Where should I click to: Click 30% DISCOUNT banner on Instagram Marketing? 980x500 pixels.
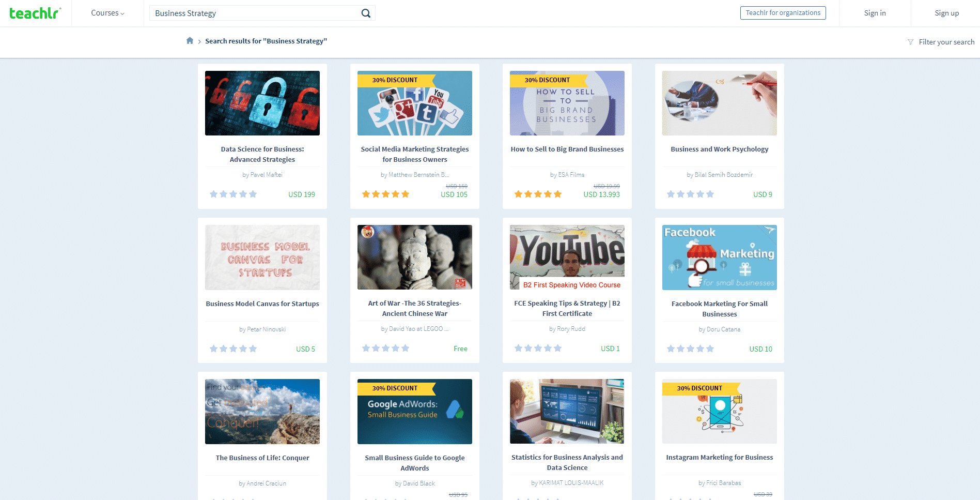click(701, 388)
